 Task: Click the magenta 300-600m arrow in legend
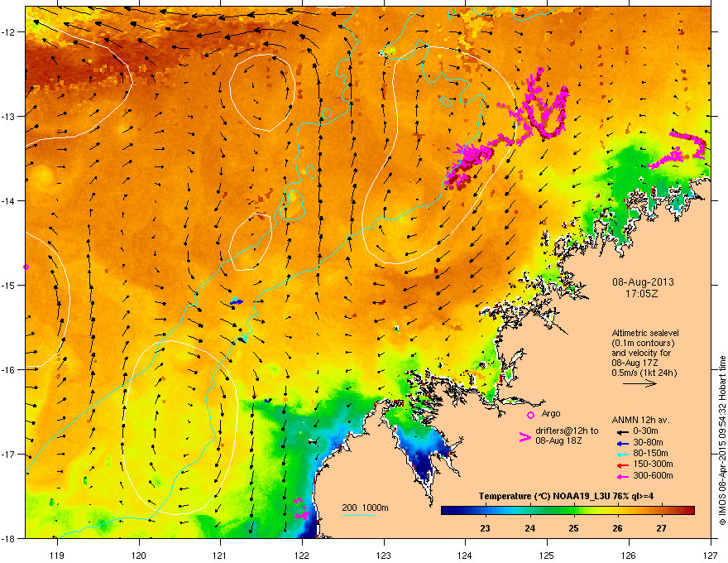(622, 476)
